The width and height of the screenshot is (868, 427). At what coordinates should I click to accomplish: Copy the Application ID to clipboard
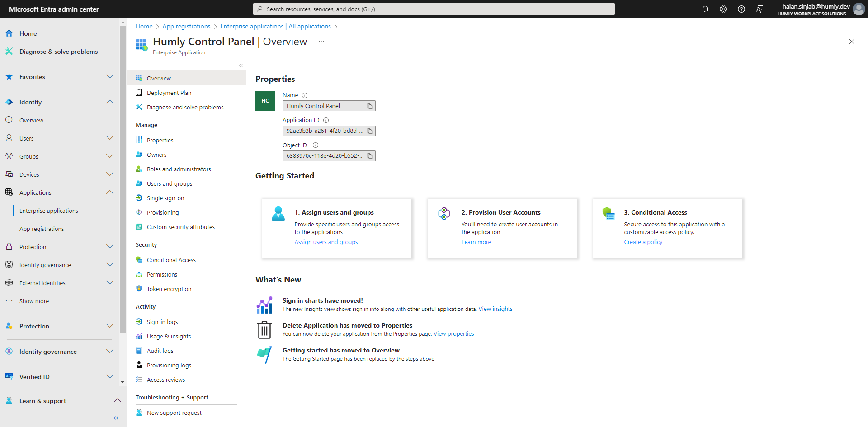pyautogui.click(x=370, y=131)
